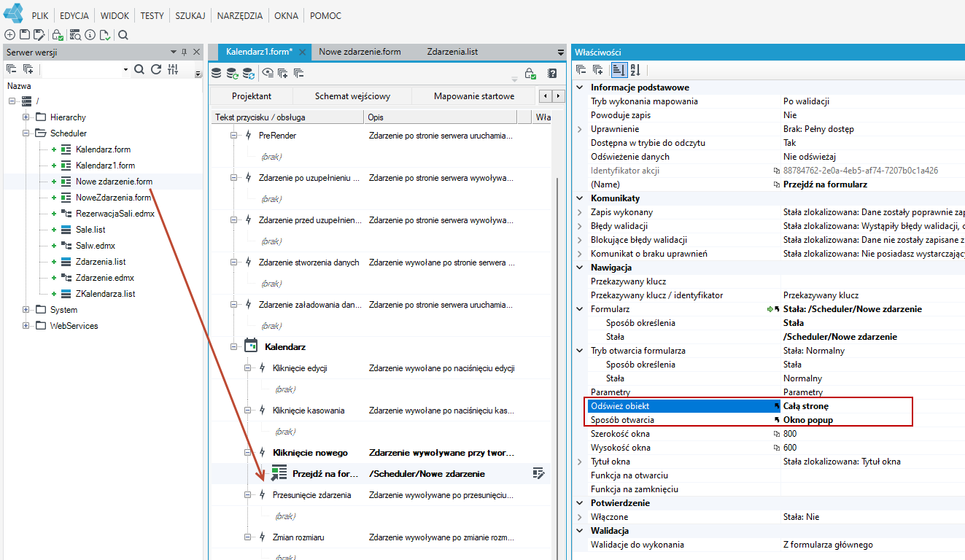The image size is (965, 560).
Task: Pin the Serwer wersji panel
Action: 185,52
